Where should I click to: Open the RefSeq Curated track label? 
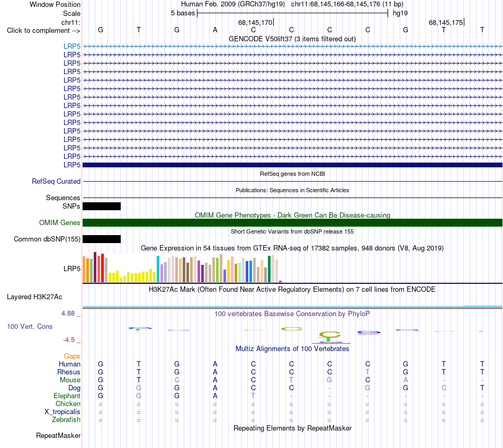[x=56, y=181]
